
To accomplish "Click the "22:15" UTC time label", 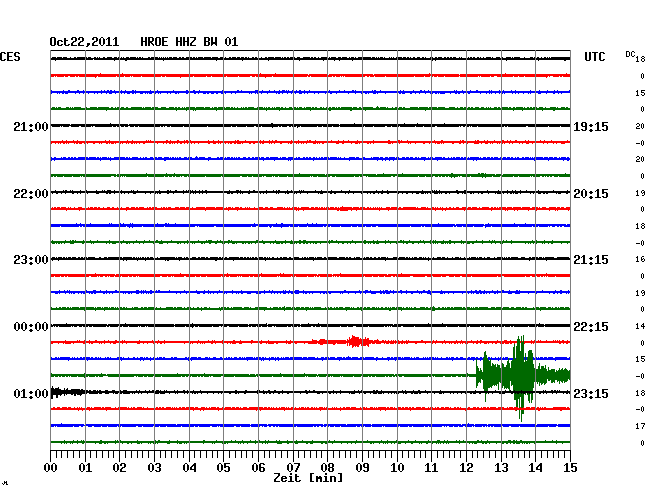I will point(591,327).
